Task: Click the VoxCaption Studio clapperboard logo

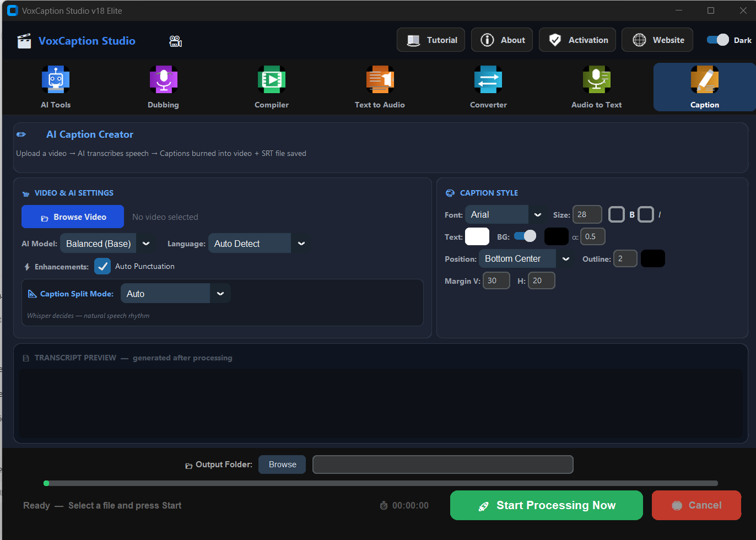Action: click(24, 40)
